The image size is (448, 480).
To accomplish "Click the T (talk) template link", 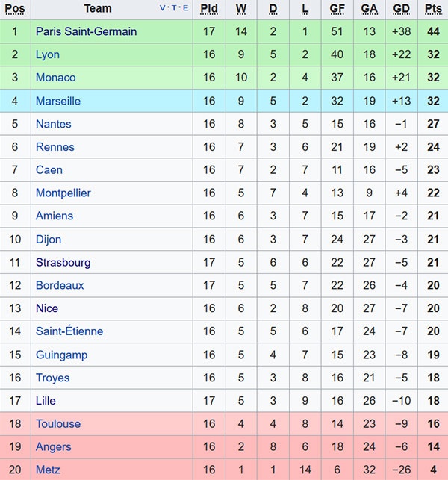I will click(x=175, y=9).
